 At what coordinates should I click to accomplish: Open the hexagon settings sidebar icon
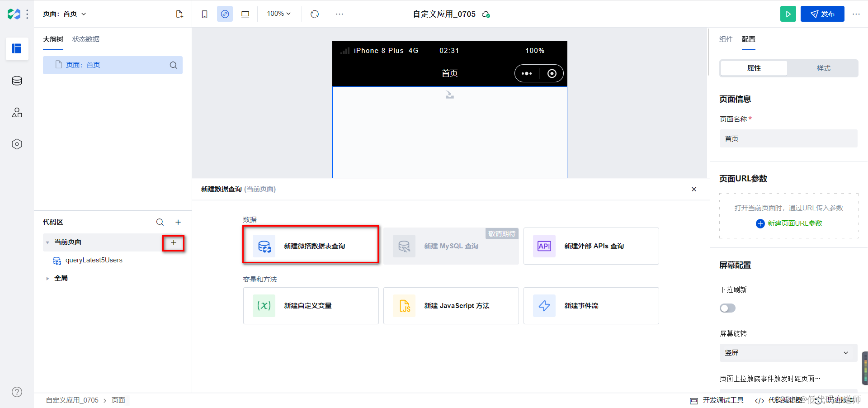tap(17, 144)
